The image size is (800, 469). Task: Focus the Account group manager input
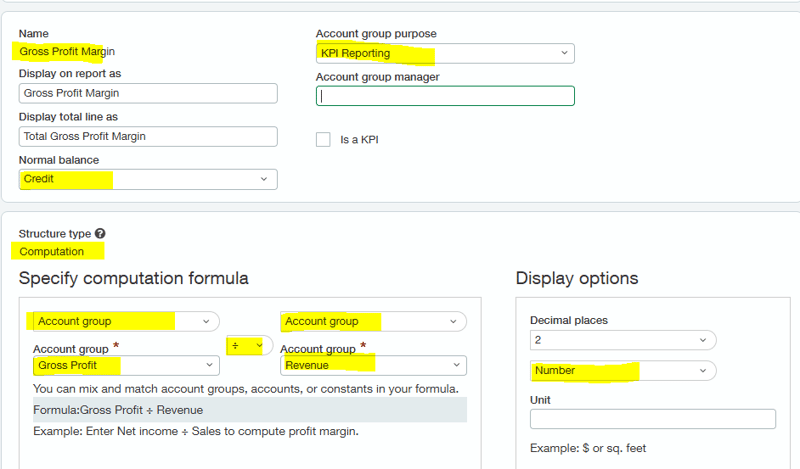[444, 96]
